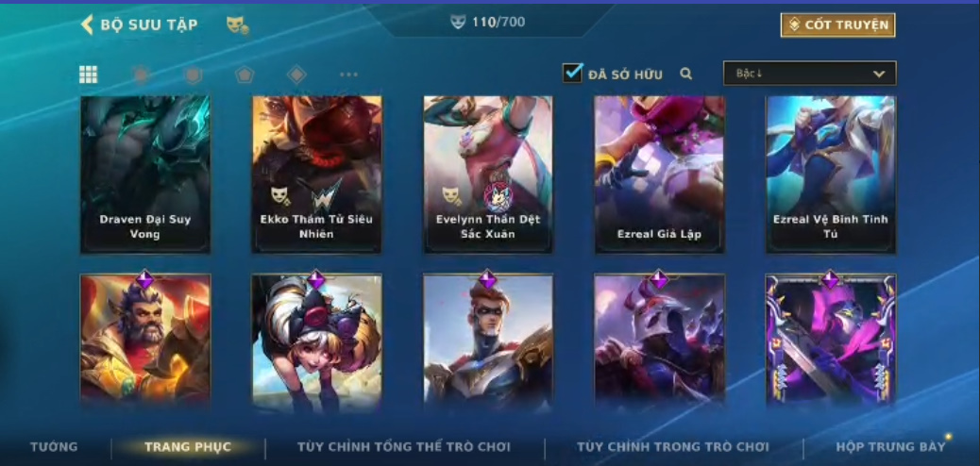Image resolution: width=980 pixels, height=466 pixels.
Task: Click the sort dropdown chevron arrow
Action: point(879,74)
